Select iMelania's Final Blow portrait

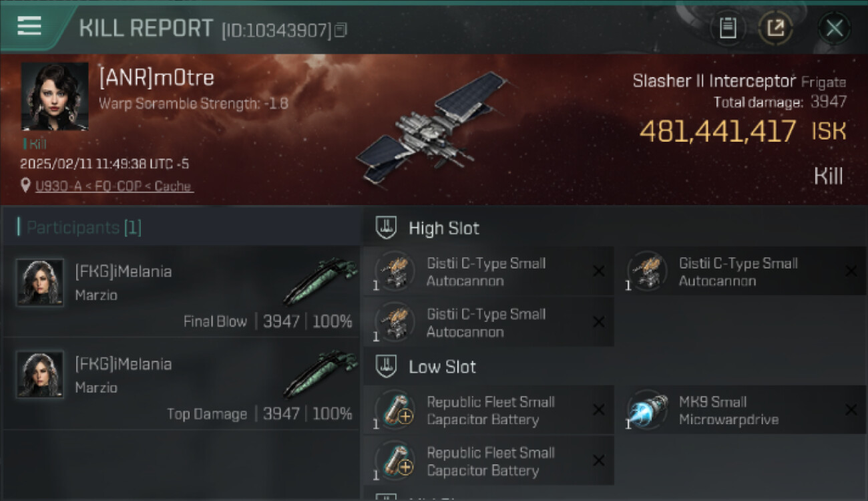tap(40, 283)
